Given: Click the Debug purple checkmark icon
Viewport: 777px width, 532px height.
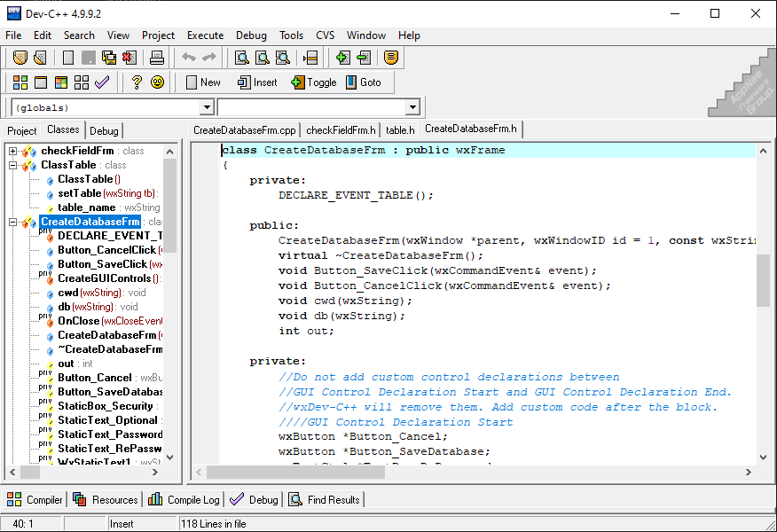Looking at the screenshot, I should coord(102,82).
